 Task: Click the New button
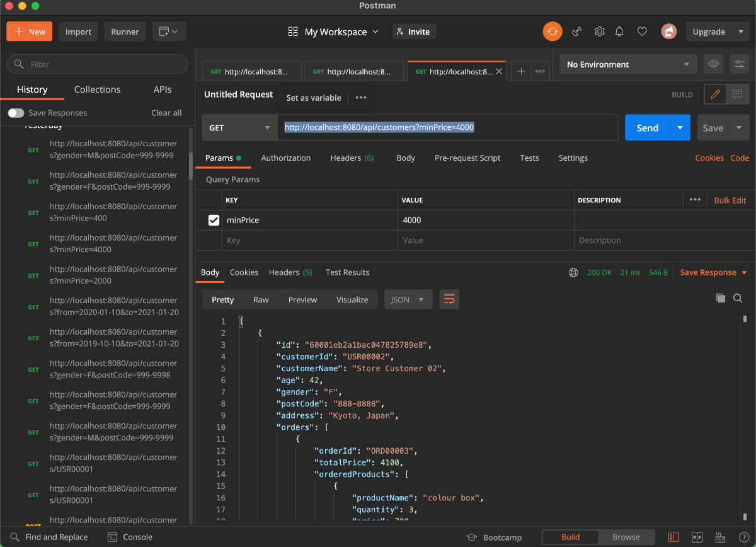point(30,32)
